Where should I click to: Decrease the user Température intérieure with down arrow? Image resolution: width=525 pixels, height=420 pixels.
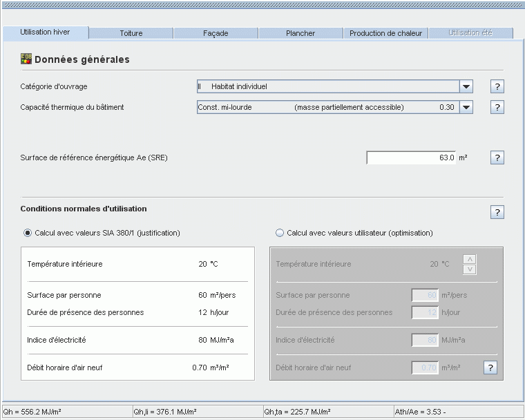click(x=470, y=269)
